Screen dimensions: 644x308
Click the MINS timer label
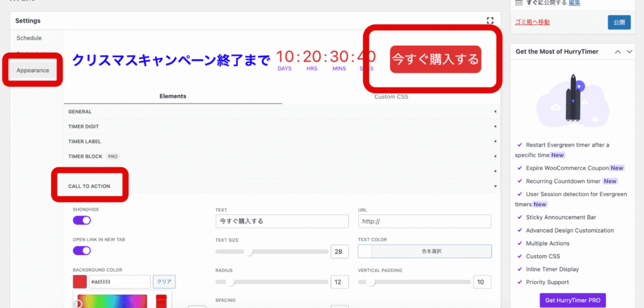pyautogui.click(x=339, y=69)
